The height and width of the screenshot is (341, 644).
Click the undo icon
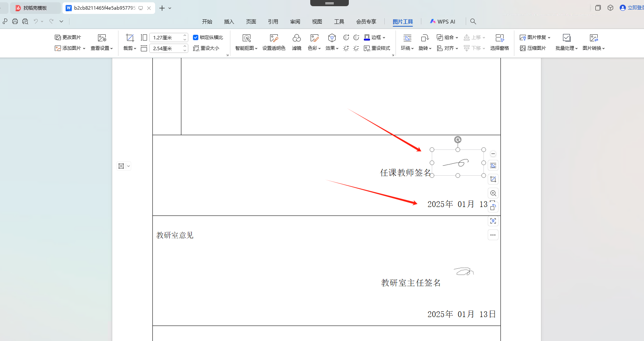coord(36,22)
